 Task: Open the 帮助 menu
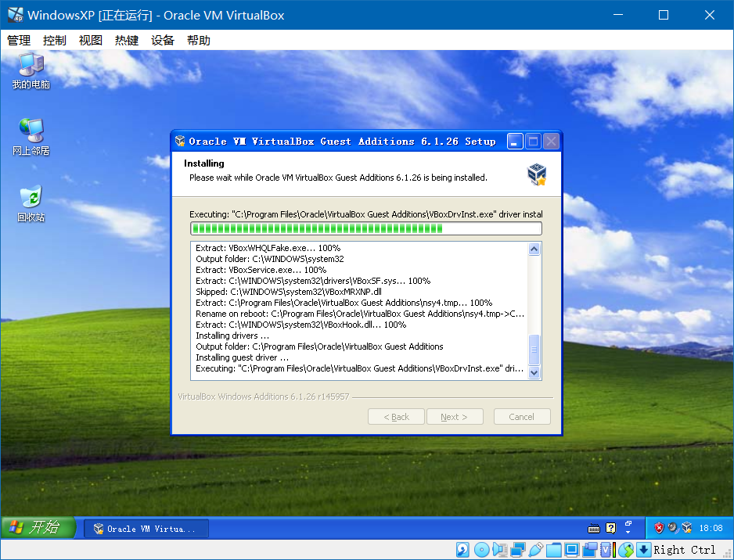(199, 41)
